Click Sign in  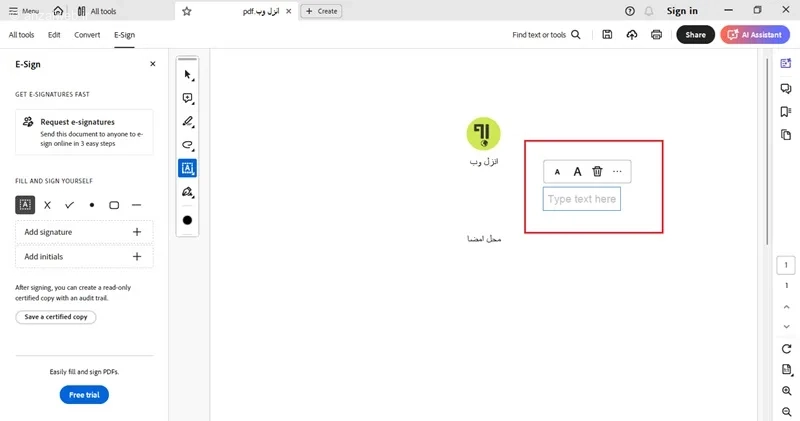[682, 11]
